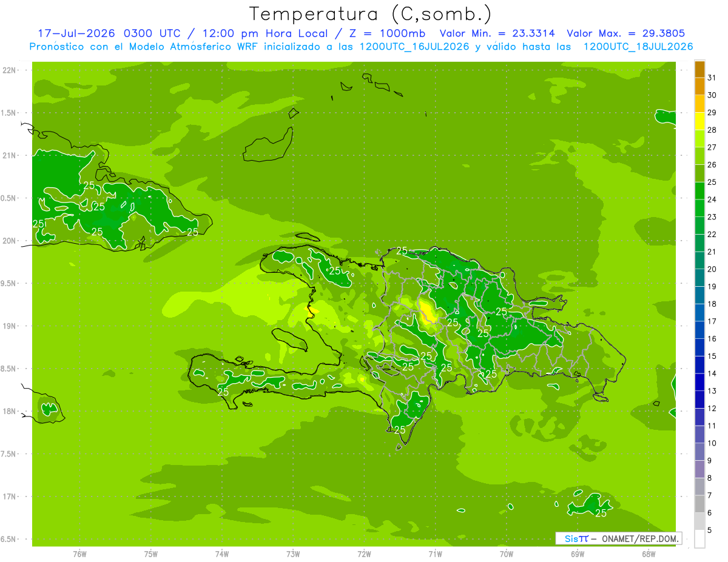Pick the teal colorbar segment between 19 and 20
Viewport: 728px width, 562px height.
point(699,278)
